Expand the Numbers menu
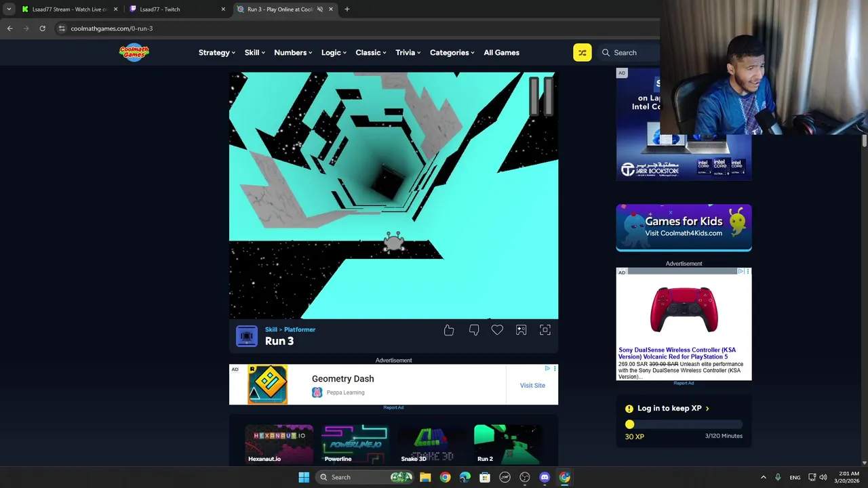The width and height of the screenshot is (868, 488). [x=293, y=52]
